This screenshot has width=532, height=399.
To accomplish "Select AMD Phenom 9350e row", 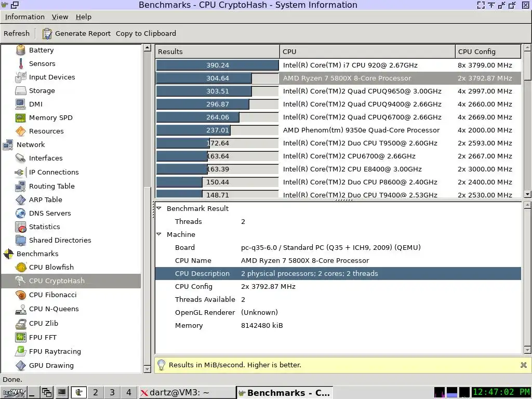I will [x=338, y=130].
